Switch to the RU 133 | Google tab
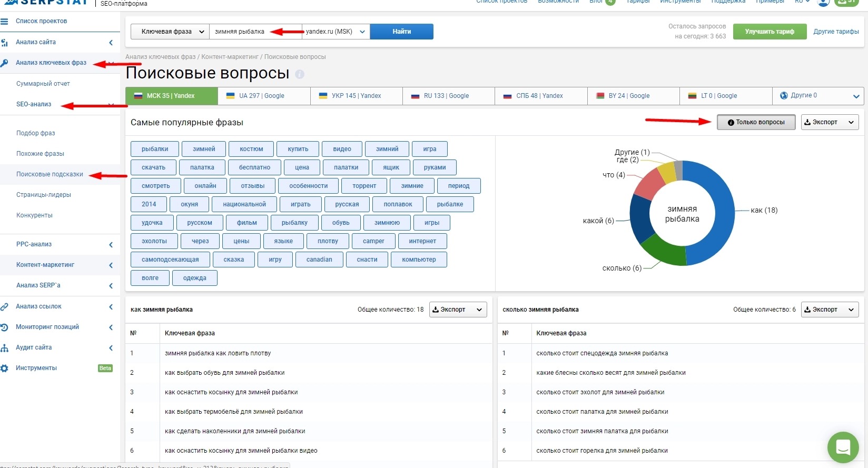868x468 pixels. 449,96
